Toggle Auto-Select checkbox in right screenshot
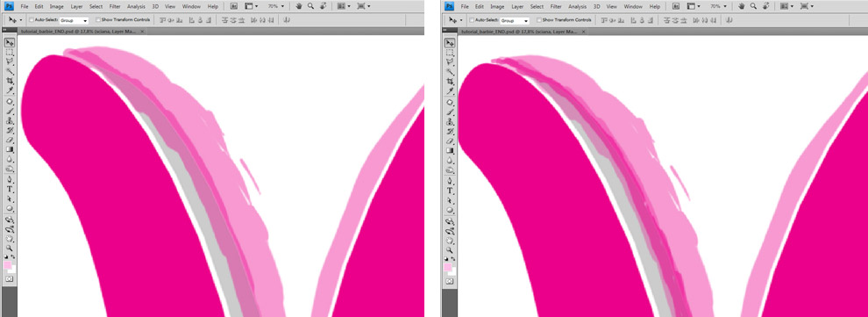The width and height of the screenshot is (868, 317). click(473, 20)
